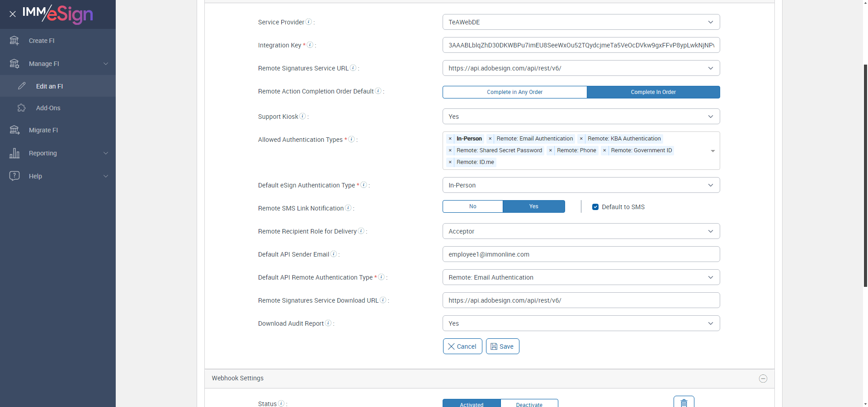
Task: Click the Default API Sender Email field
Action: pyautogui.click(x=581, y=254)
